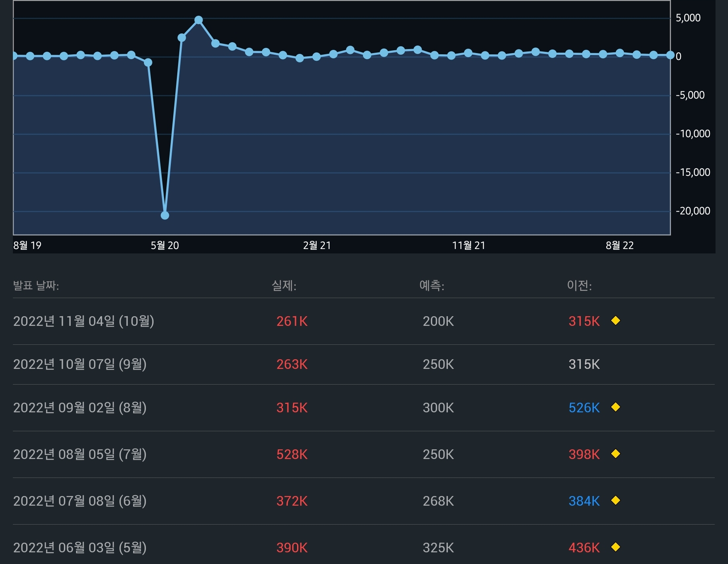728x564 pixels.
Task: Click the -20,000 y-axis label
Action: pos(693,211)
